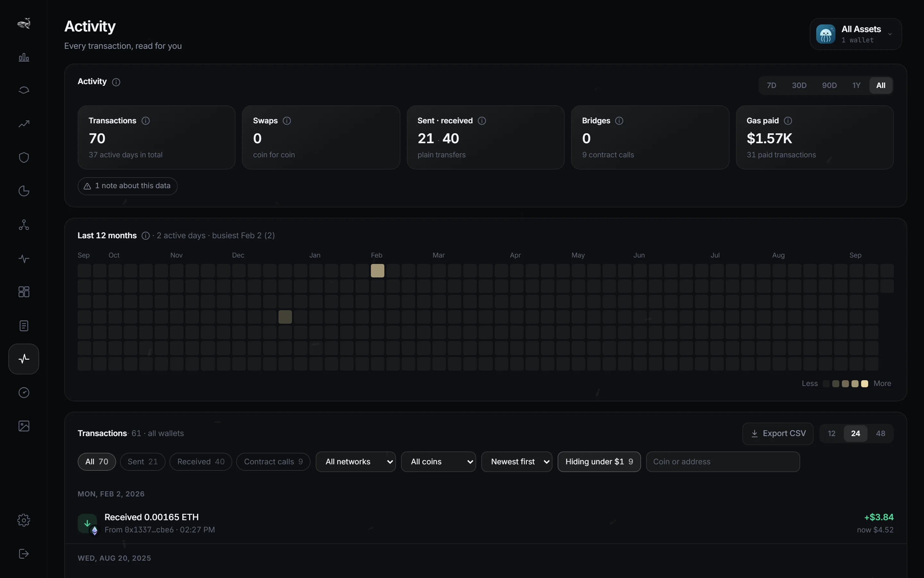Viewport: 924px width, 578px height.
Task: Open the grid dashboard sidebar icon
Action: click(x=24, y=292)
